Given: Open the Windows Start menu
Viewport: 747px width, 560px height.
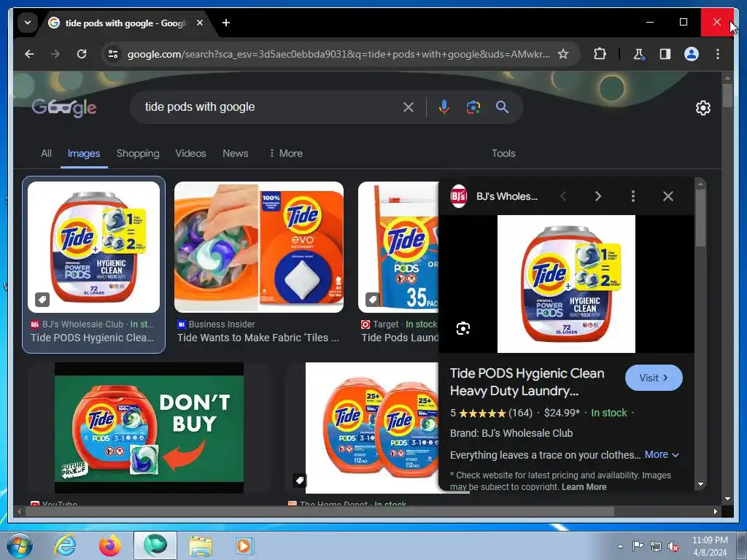Looking at the screenshot, I should (x=18, y=545).
